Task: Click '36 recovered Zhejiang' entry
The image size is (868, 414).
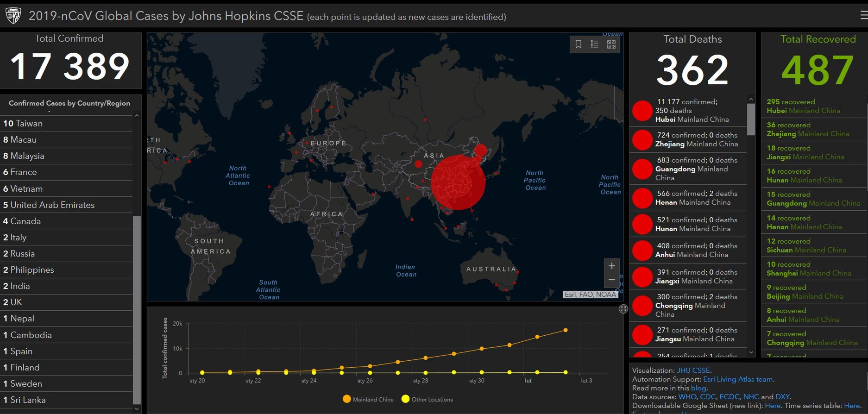Action: click(814, 129)
